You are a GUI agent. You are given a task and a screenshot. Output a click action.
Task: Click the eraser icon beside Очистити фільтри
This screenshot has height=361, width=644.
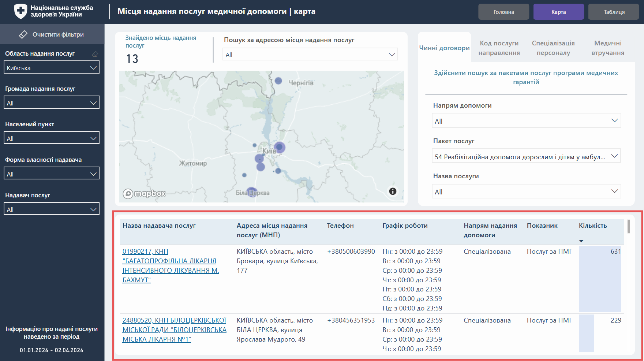click(x=23, y=34)
